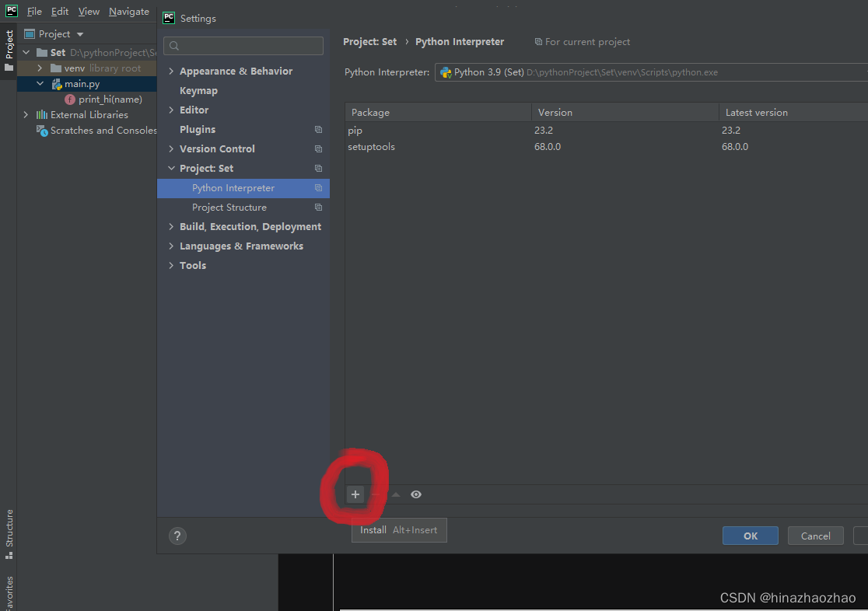
Task: Open the Structure side tool window tab
Action: [9, 534]
